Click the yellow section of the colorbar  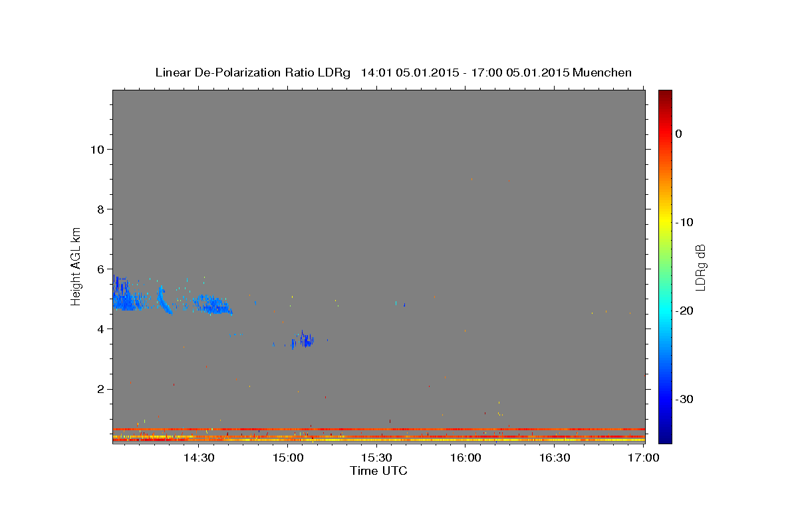click(x=665, y=222)
